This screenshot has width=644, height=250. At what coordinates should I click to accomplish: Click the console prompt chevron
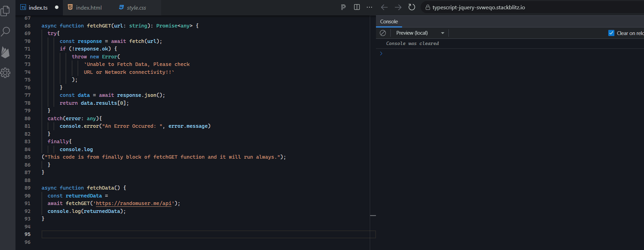coord(381,54)
